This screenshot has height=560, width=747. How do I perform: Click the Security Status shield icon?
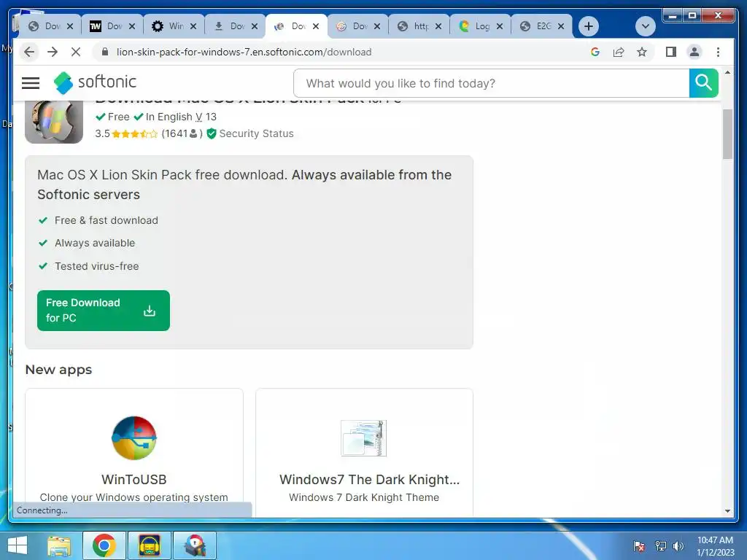212,134
